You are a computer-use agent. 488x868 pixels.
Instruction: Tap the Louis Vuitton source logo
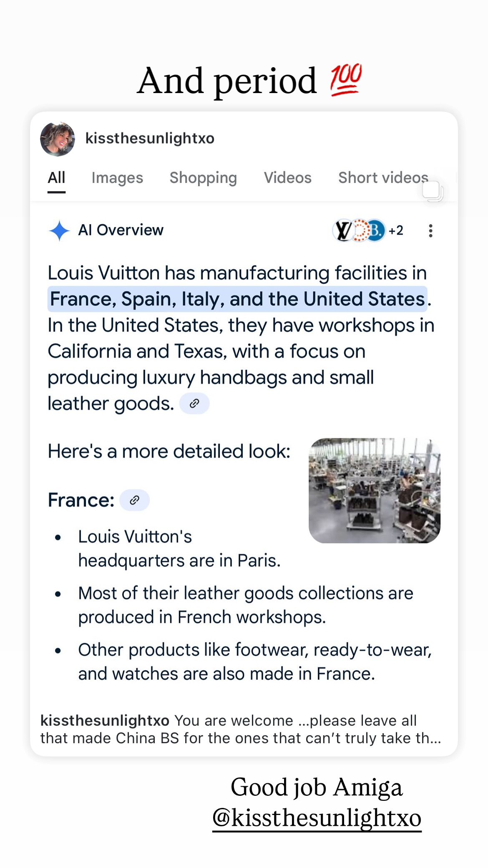click(343, 230)
